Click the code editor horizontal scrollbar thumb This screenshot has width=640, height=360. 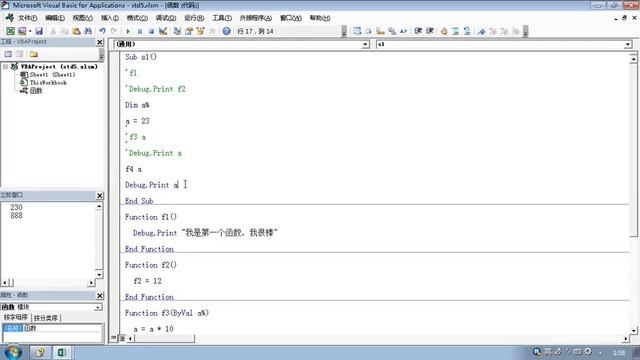[x=164, y=338]
